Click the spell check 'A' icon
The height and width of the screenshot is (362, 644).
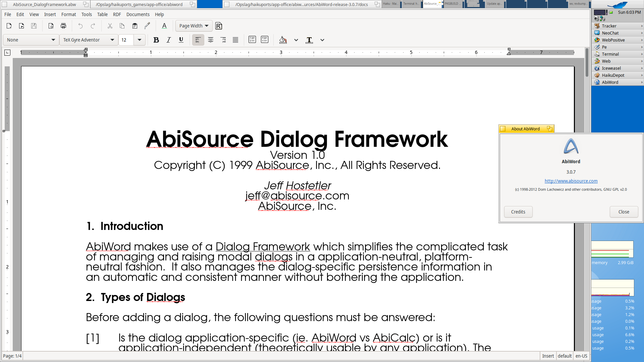164,26
